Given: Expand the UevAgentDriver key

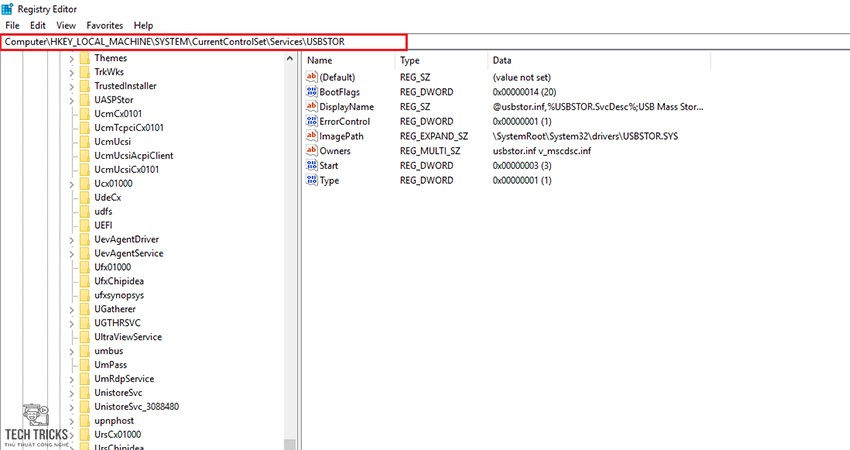Looking at the screenshot, I should 72,240.
